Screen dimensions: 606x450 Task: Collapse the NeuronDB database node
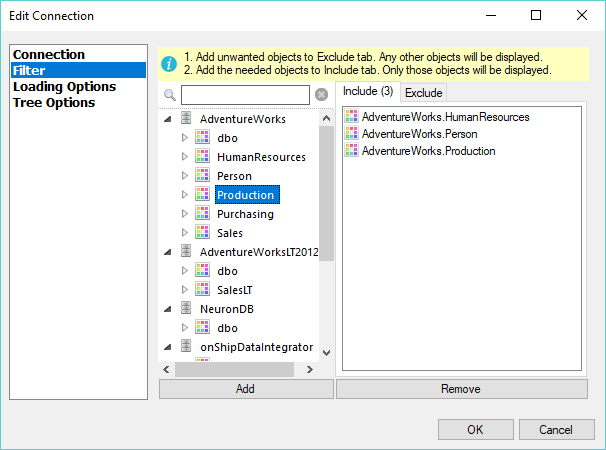point(168,309)
